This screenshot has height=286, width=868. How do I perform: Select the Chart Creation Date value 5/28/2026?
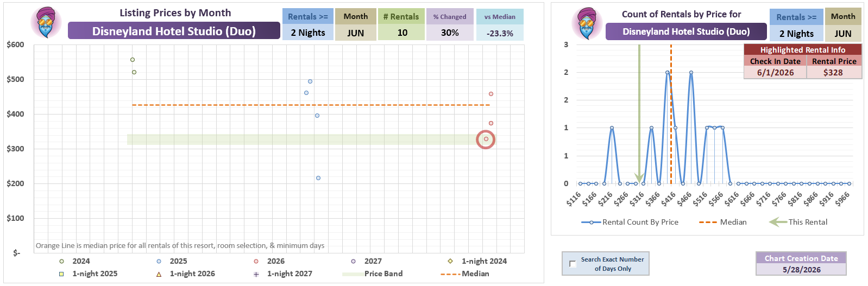click(801, 269)
